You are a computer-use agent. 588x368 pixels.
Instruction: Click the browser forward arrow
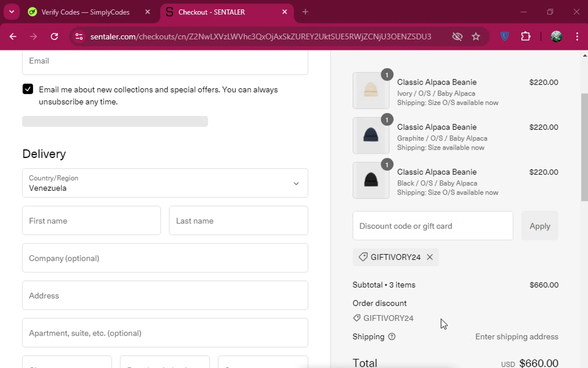coord(34,36)
